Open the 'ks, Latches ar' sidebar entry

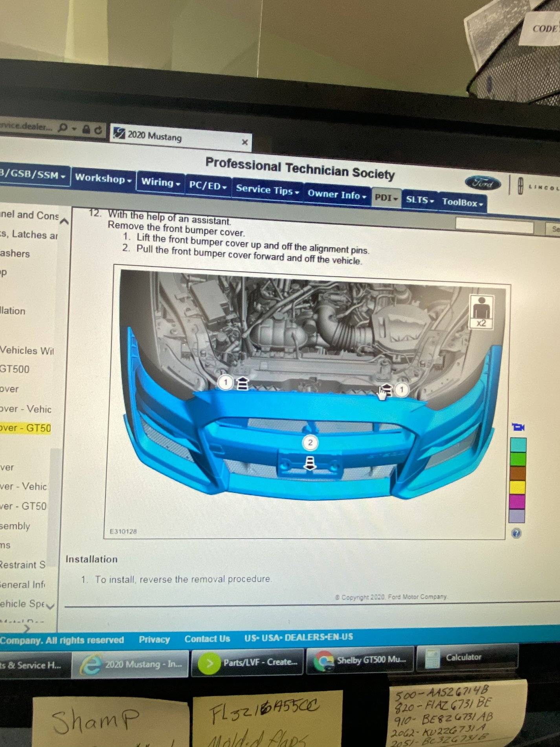[x=29, y=234]
